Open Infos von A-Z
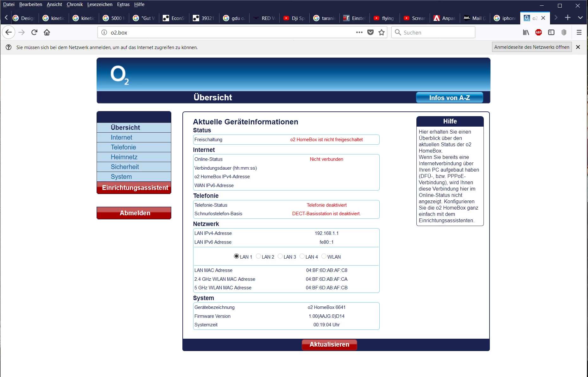 pyautogui.click(x=449, y=98)
